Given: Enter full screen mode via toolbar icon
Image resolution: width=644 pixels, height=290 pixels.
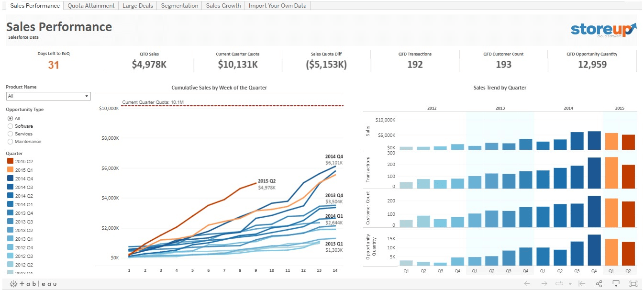Looking at the screenshot, I should pyautogui.click(x=633, y=283).
